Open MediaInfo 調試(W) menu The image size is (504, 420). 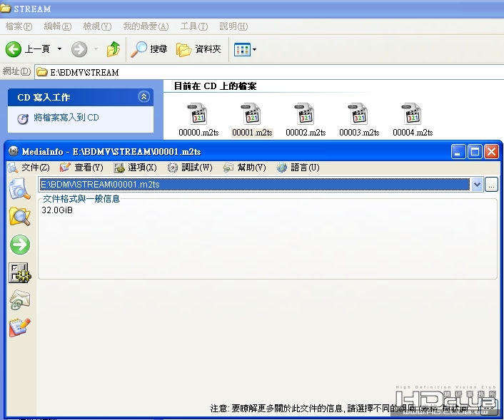point(190,168)
